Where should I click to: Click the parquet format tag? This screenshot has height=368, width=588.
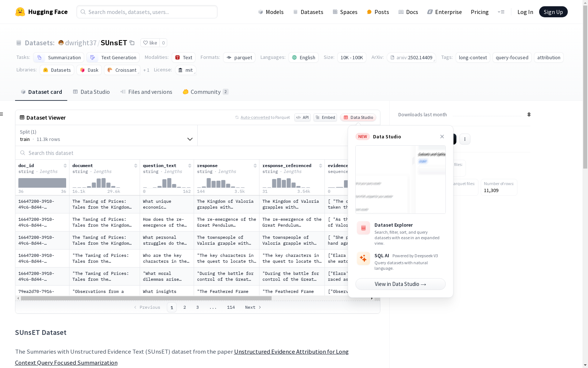239,57
